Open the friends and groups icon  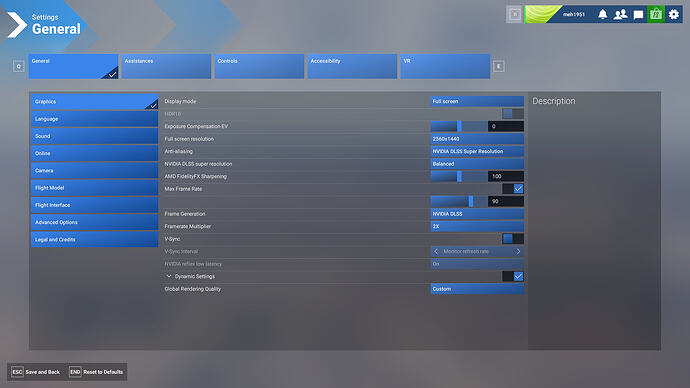pos(620,15)
